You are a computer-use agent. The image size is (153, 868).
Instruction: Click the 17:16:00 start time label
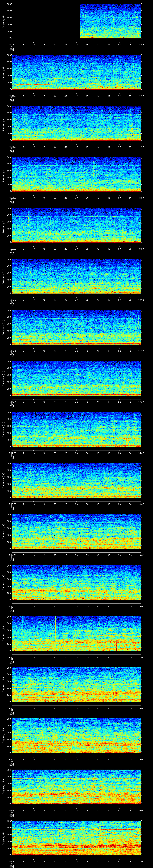(12, 657)
